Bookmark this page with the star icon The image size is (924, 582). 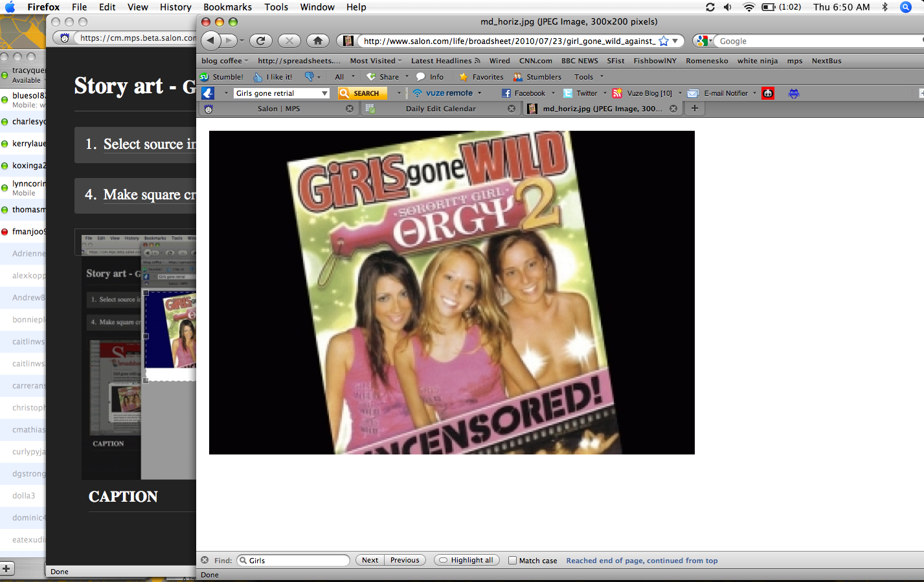click(x=664, y=41)
